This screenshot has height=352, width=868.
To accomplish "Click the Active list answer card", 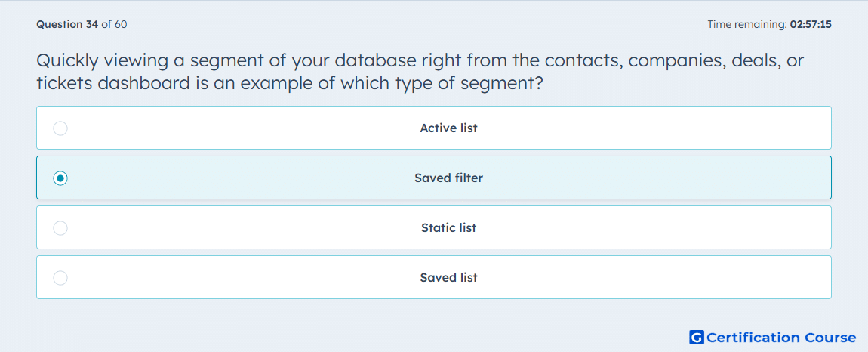I will [x=434, y=128].
